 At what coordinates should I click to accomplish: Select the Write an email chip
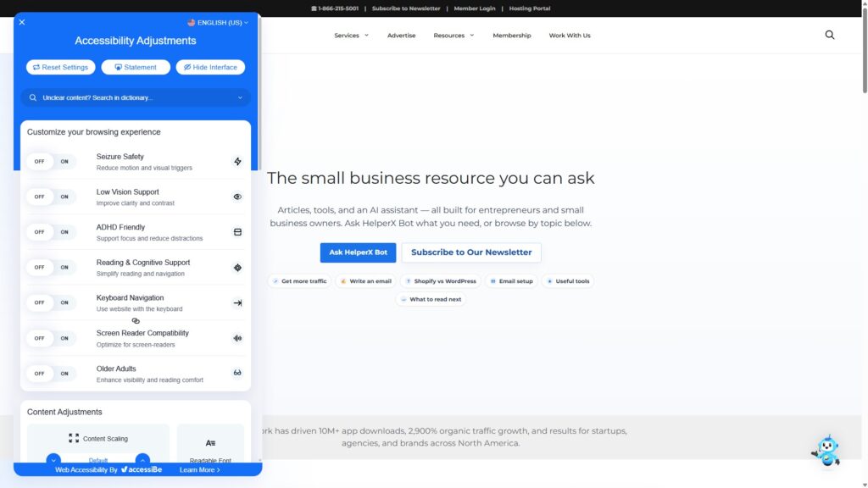pyautogui.click(x=366, y=281)
